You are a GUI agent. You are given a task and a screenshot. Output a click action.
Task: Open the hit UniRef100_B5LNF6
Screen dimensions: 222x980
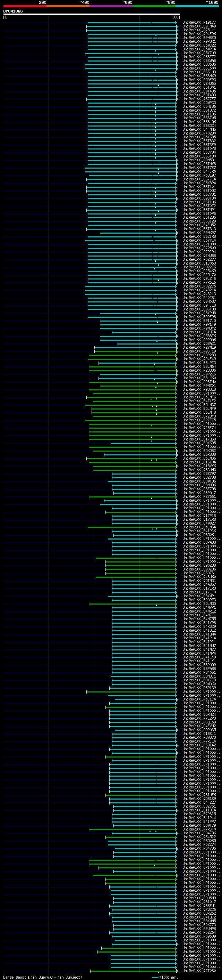(199, 397)
